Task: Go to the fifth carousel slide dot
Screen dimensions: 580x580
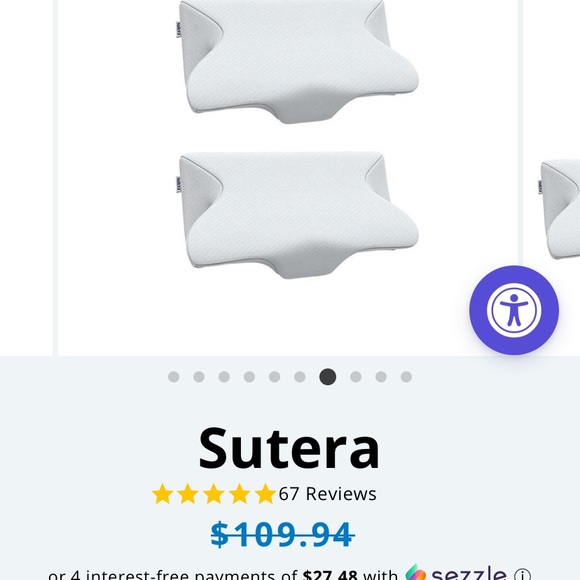Action: (x=274, y=377)
